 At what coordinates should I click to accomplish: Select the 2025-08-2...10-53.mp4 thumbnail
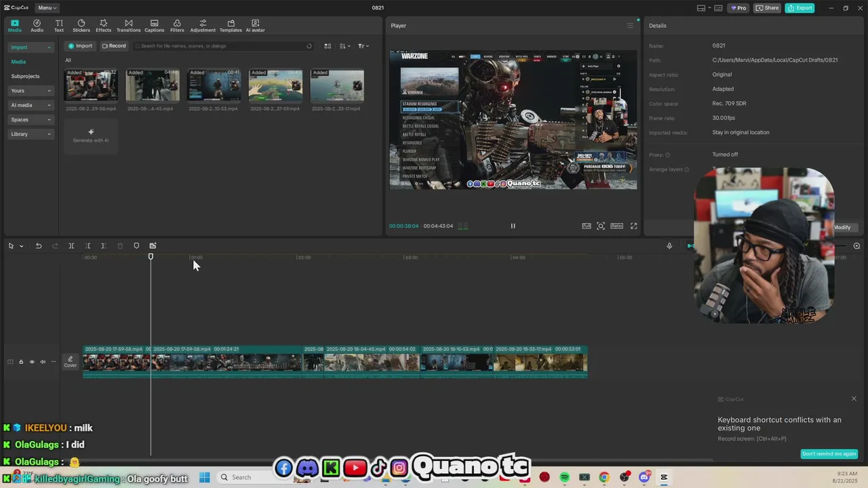click(x=214, y=85)
